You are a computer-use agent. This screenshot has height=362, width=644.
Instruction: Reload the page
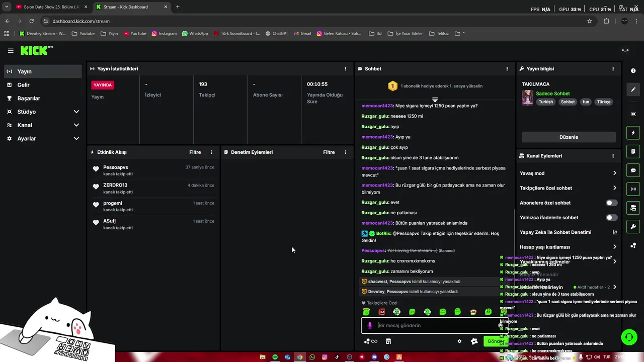point(31,21)
